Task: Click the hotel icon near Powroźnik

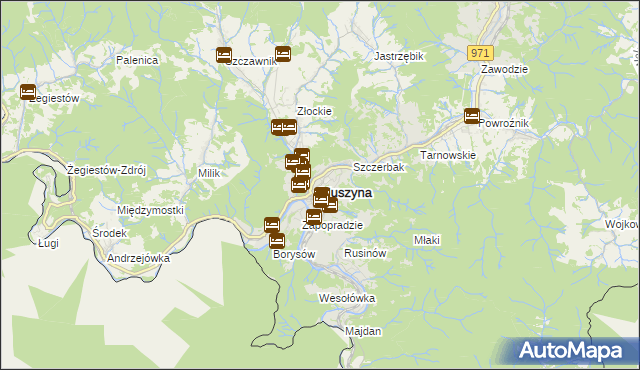Action: [472, 116]
